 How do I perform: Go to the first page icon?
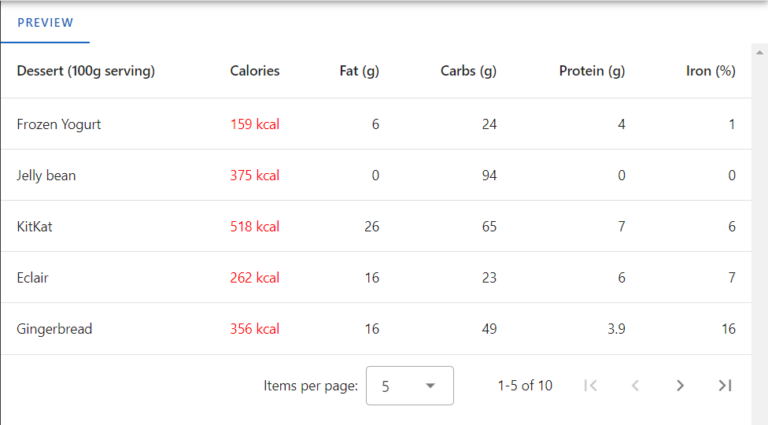590,385
